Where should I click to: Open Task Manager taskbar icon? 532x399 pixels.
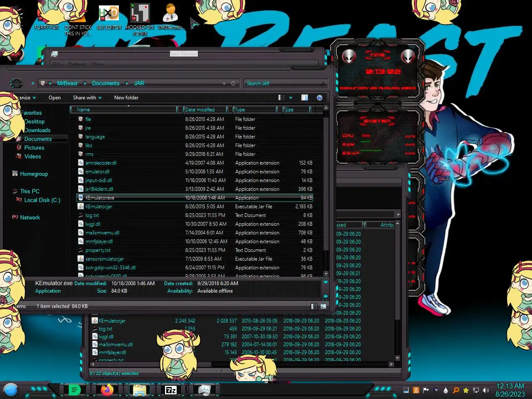[x=204, y=390]
